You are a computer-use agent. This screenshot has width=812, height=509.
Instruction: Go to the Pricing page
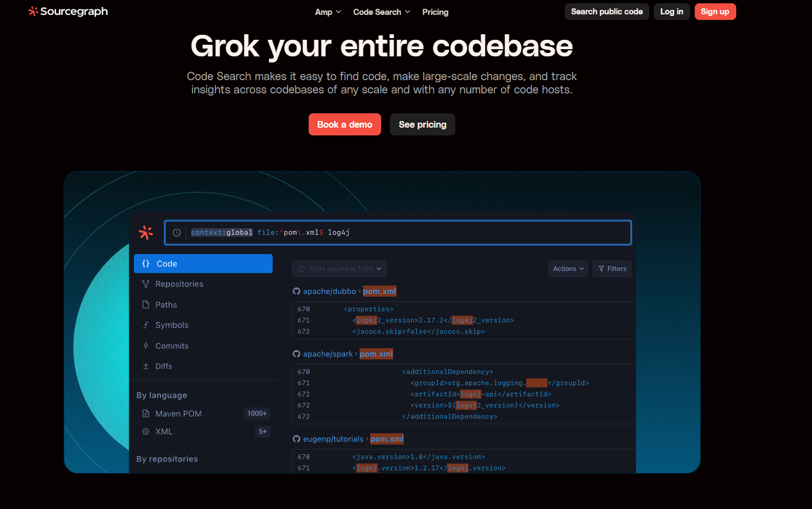435,12
